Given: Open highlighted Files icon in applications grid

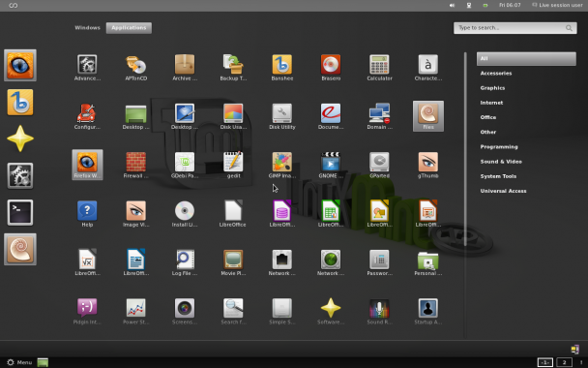Looking at the screenshot, I should click(428, 116).
